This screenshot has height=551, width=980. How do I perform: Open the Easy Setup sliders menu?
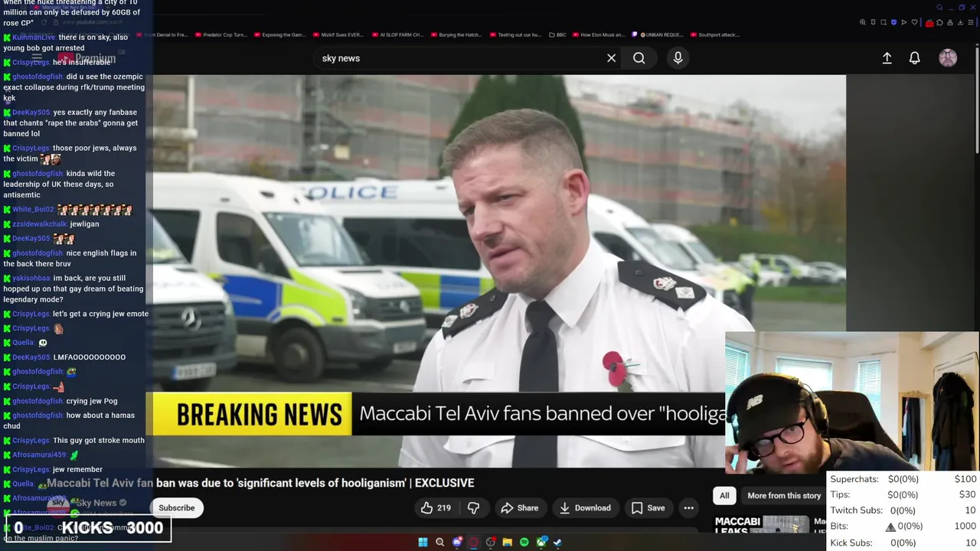971,22
